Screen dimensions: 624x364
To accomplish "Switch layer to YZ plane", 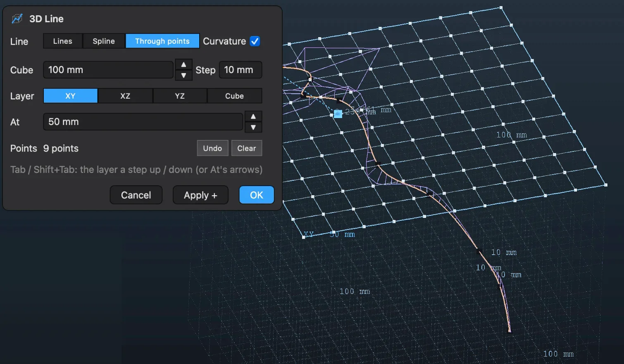I will point(180,96).
